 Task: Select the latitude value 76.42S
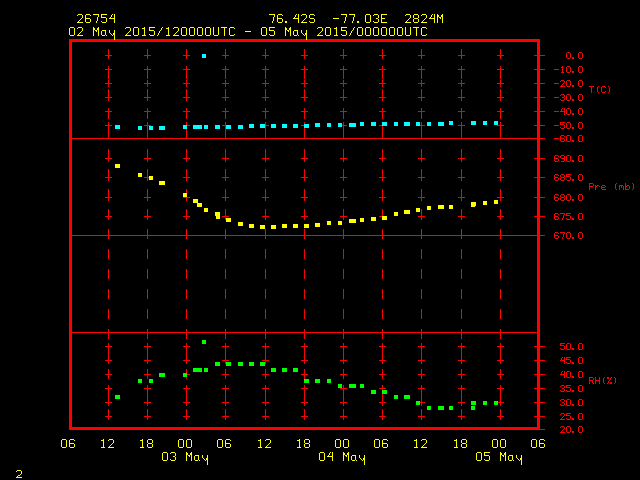click(x=292, y=19)
